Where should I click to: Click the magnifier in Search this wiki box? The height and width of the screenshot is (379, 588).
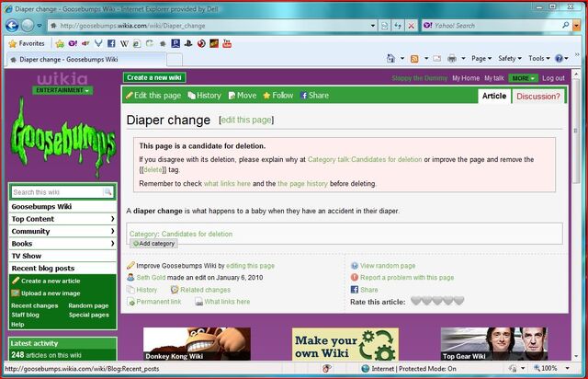tap(107, 192)
